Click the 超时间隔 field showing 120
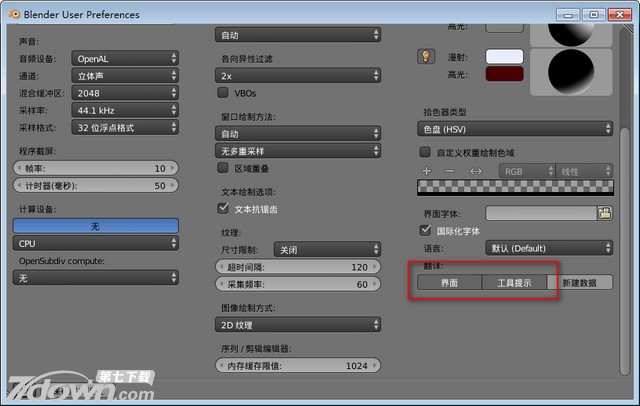Screen dimensions: 640x406 (x=298, y=267)
